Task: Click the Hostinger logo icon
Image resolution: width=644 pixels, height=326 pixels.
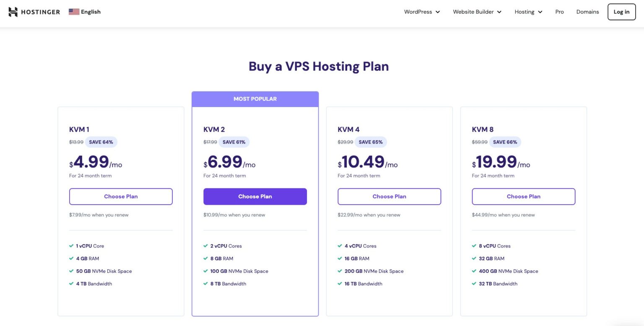Action: (x=13, y=12)
